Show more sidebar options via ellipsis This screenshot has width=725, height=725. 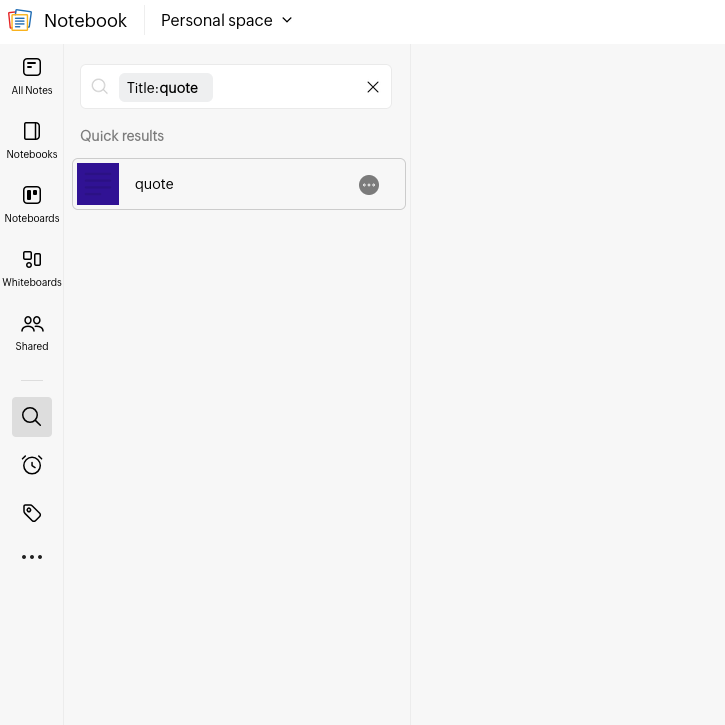32,557
